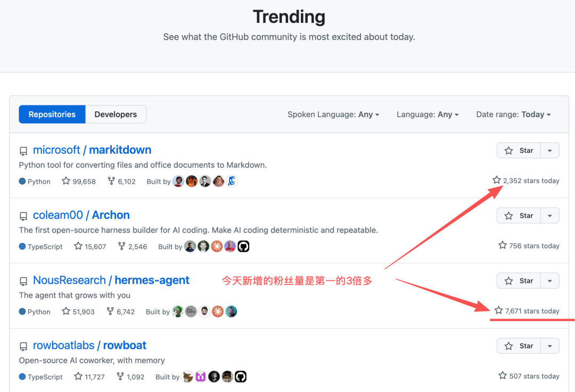Image resolution: width=575 pixels, height=392 pixels.
Task: Open the Language Any filter dropdown
Action: click(428, 115)
